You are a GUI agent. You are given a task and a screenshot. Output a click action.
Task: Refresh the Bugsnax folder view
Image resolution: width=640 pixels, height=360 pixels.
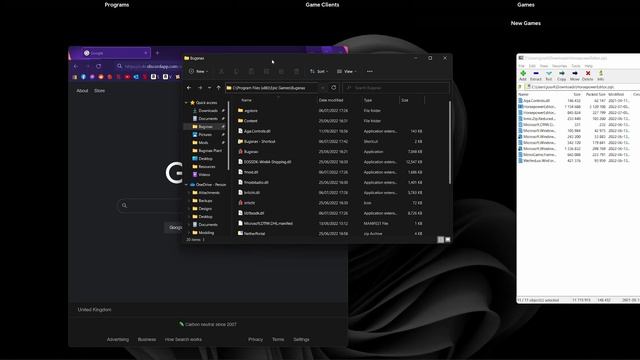(333, 88)
